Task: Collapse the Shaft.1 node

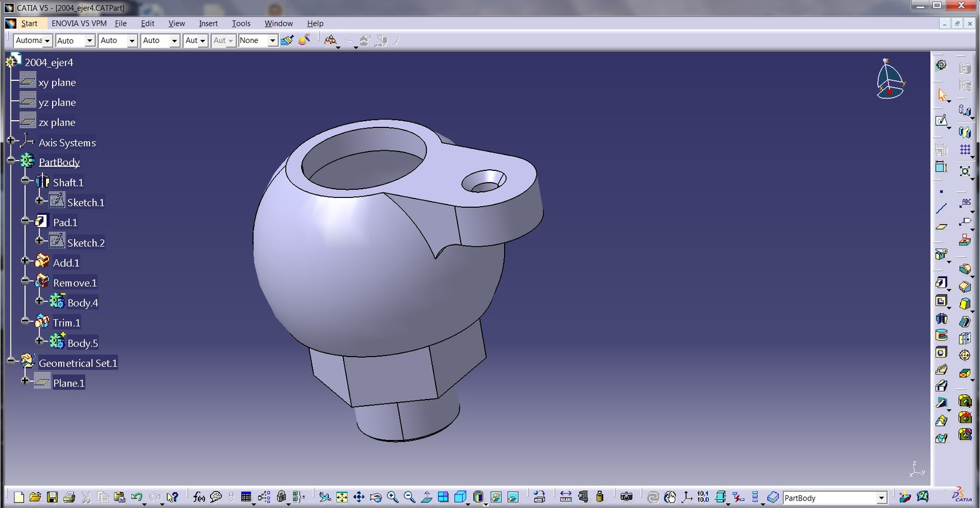Action: (24, 180)
